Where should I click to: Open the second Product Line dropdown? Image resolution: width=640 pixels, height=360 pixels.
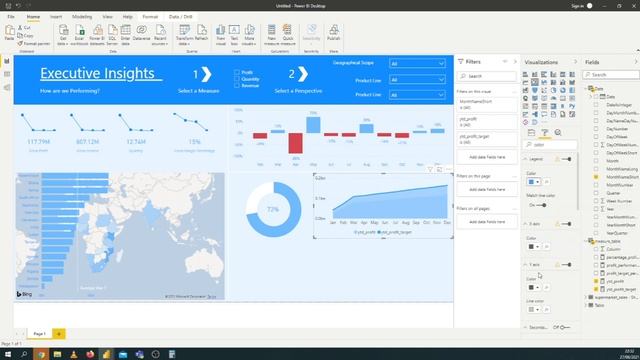(x=417, y=95)
